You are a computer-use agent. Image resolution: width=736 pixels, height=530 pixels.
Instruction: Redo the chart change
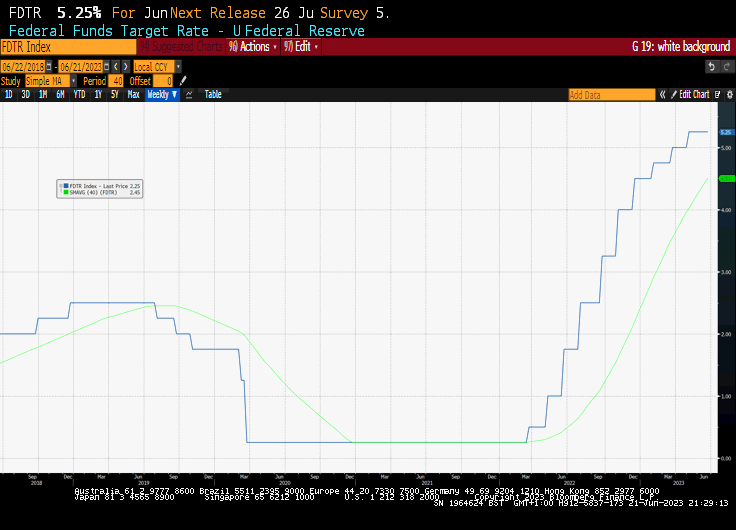(x=727, y=67)
